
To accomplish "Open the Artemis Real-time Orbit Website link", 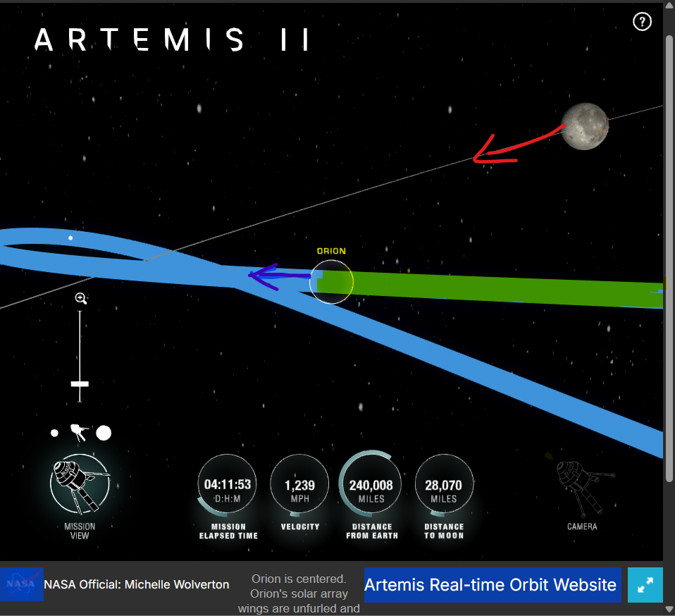I will point(493,584).
